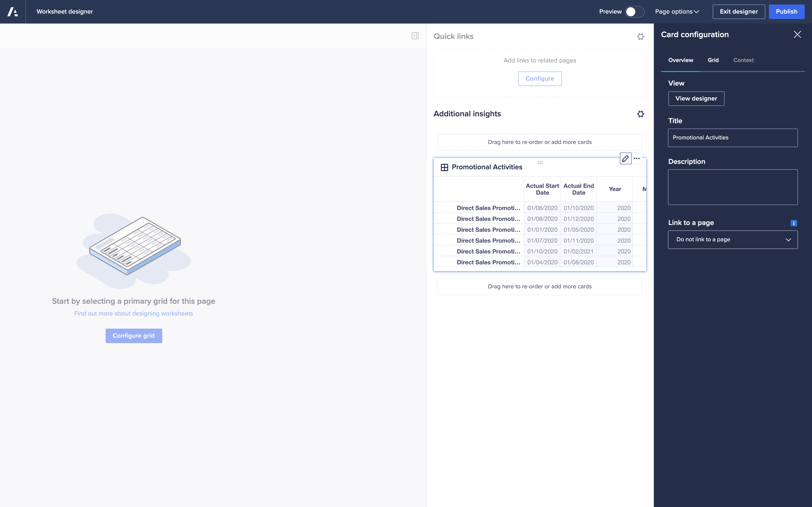Close the Card configuration panel
Screen dimensions: 812x507
click(x=797, y=34)
